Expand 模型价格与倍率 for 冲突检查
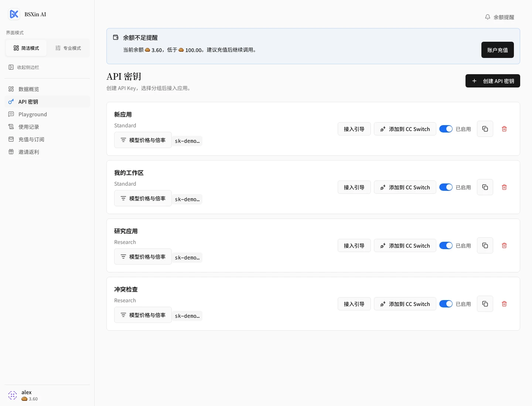The width and height of the screenshot is (532, 406). [x=143, y=315]
